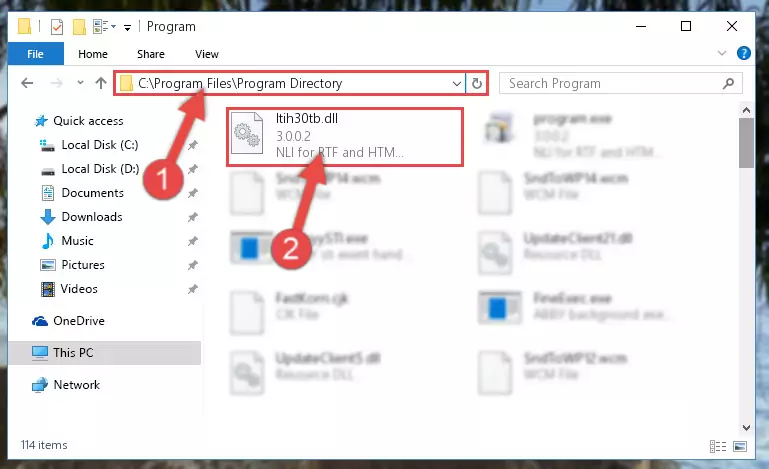Expand the ribbon with the chevron
769x469 pixels.
pyautogui.click(x=721, y=53)
